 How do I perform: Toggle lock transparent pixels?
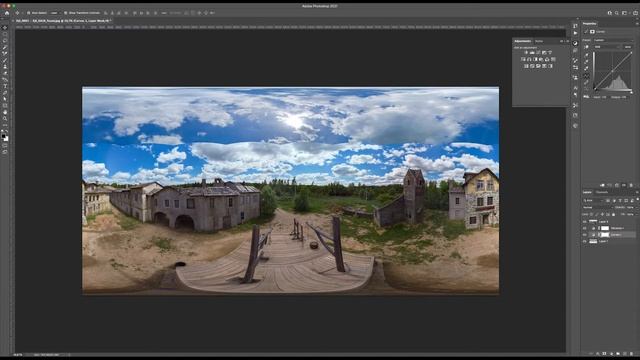coord(591,214)
